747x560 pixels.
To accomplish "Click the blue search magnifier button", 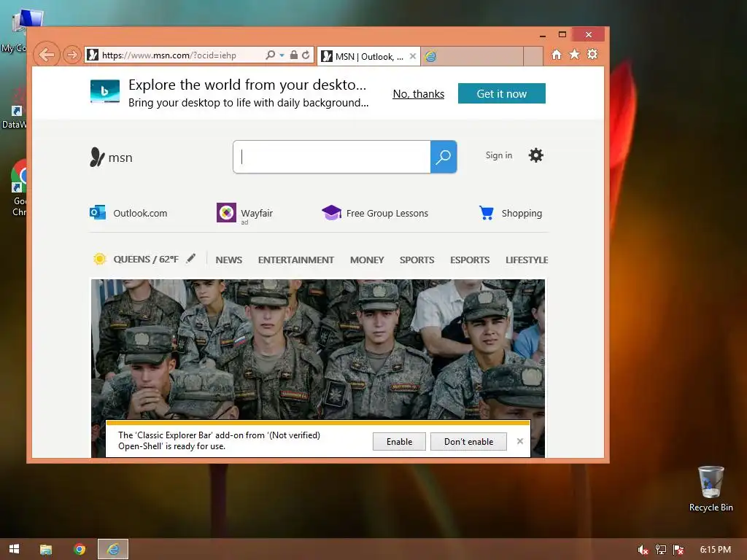I will point(444,157).
